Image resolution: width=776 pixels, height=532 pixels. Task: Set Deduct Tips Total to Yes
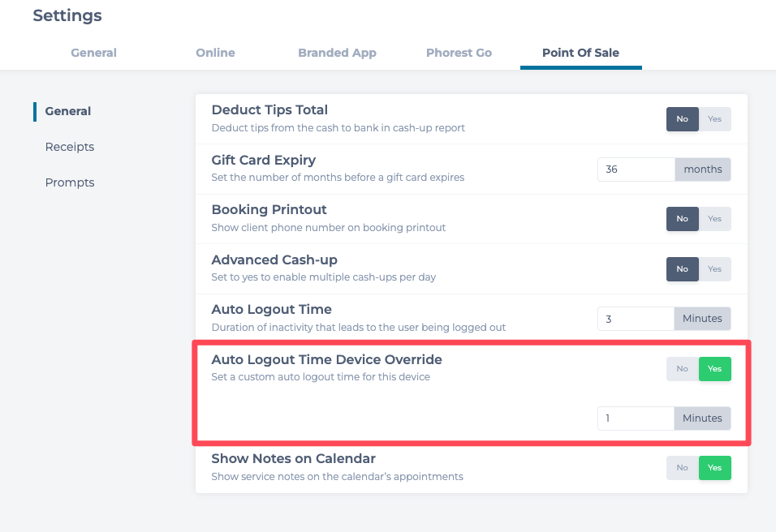pyautogui.click(x=714, y=119)
